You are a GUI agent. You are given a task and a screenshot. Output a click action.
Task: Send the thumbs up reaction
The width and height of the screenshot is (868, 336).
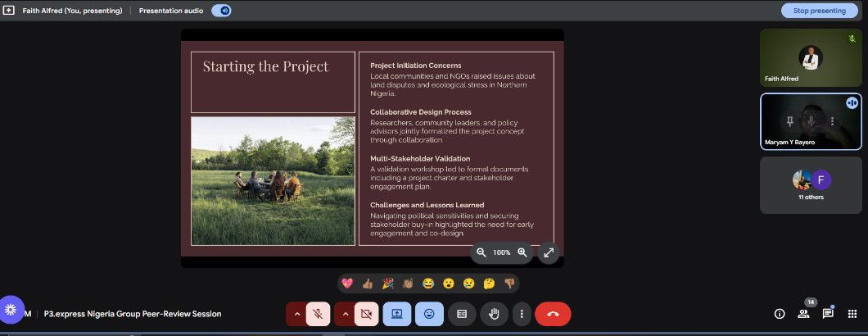(x=367, y=284)
